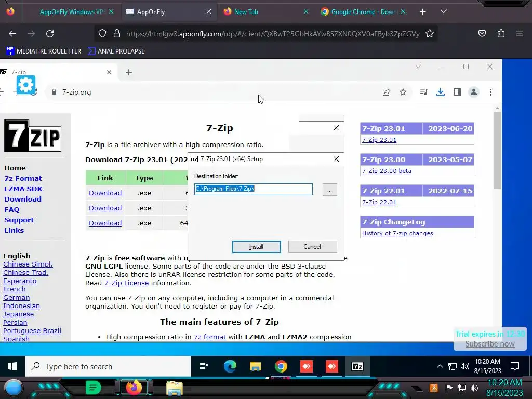Viewport: 532px width, 399px height.
Task: Open the host Start orb button
Action: coord(14,388)
